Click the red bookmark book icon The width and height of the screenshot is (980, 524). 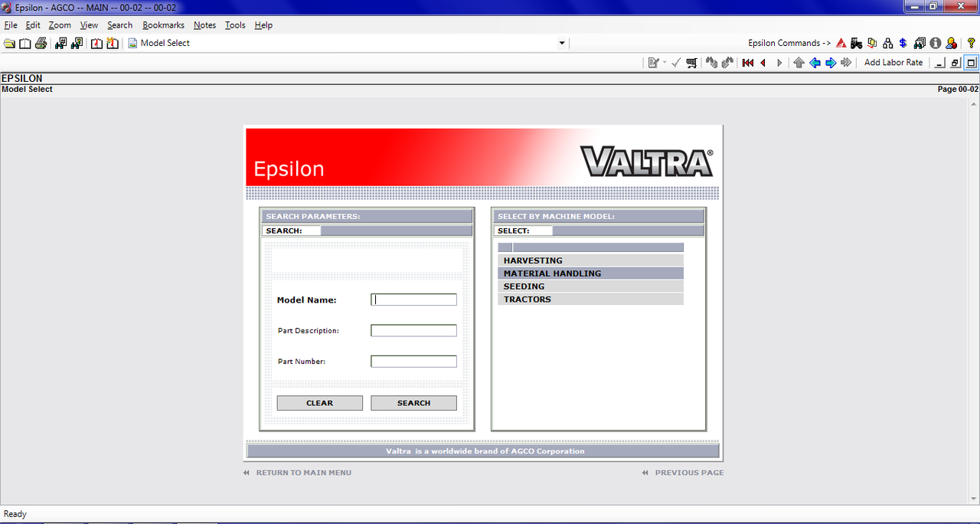pos(97,43)
